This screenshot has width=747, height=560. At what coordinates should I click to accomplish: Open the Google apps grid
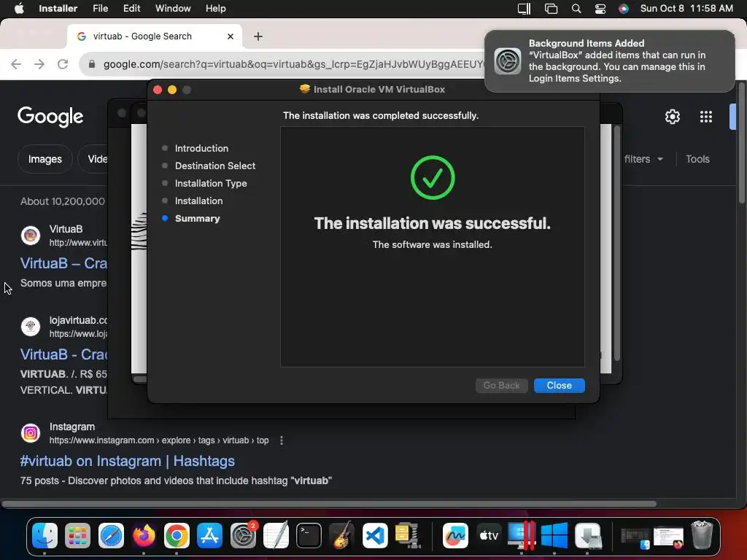(706, 117)
